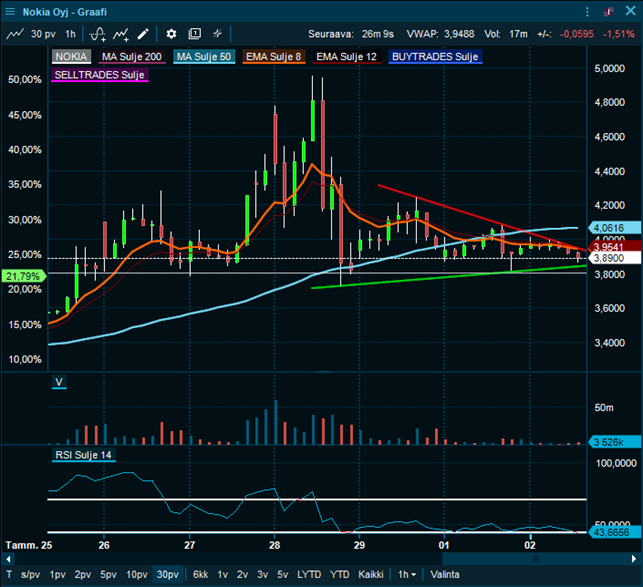Toggle the EMA Sulje 8 indicator label

pos(272,57)
